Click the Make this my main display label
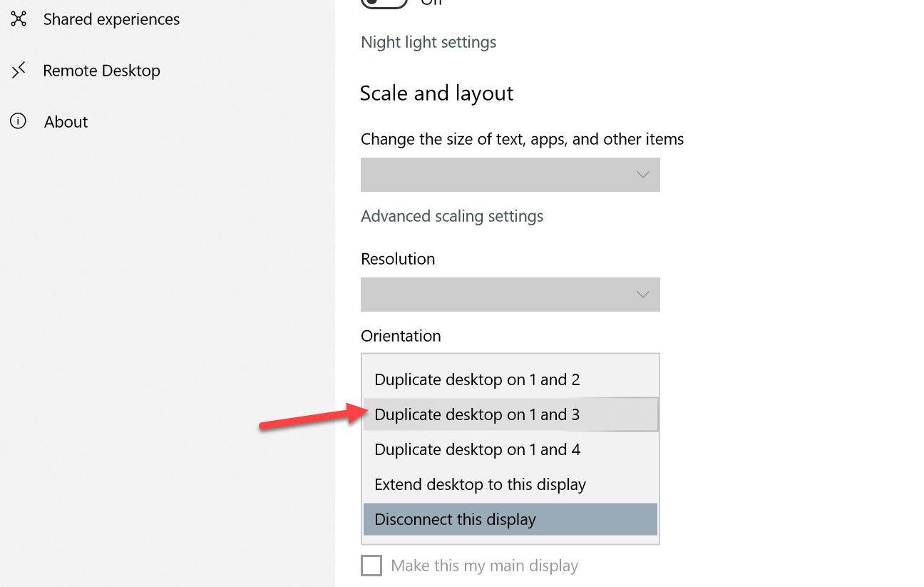The height and width of the screenshot is (587, 924). click(x=484, y=566)
